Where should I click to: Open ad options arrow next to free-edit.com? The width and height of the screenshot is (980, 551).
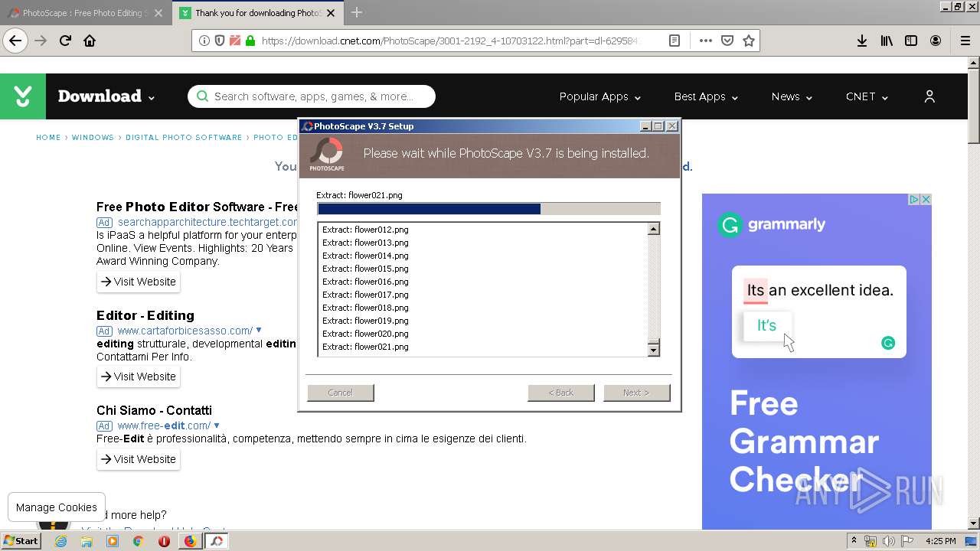point(217,425)
